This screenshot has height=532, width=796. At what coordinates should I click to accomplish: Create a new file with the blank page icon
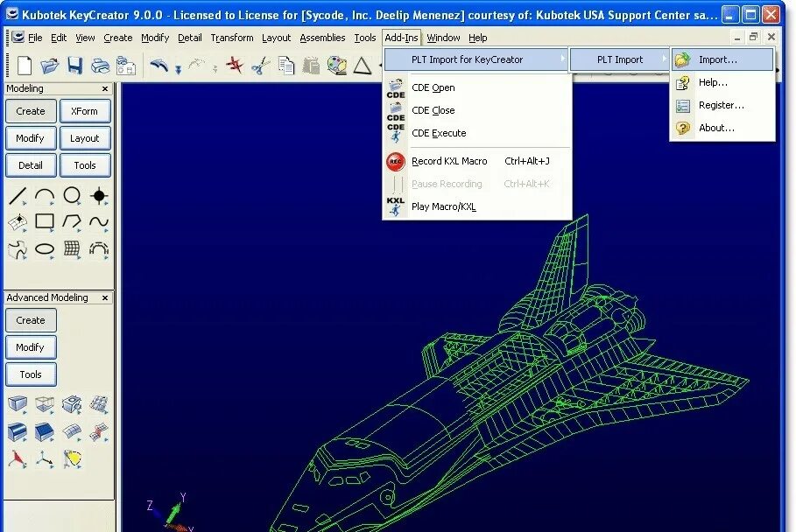24,66
